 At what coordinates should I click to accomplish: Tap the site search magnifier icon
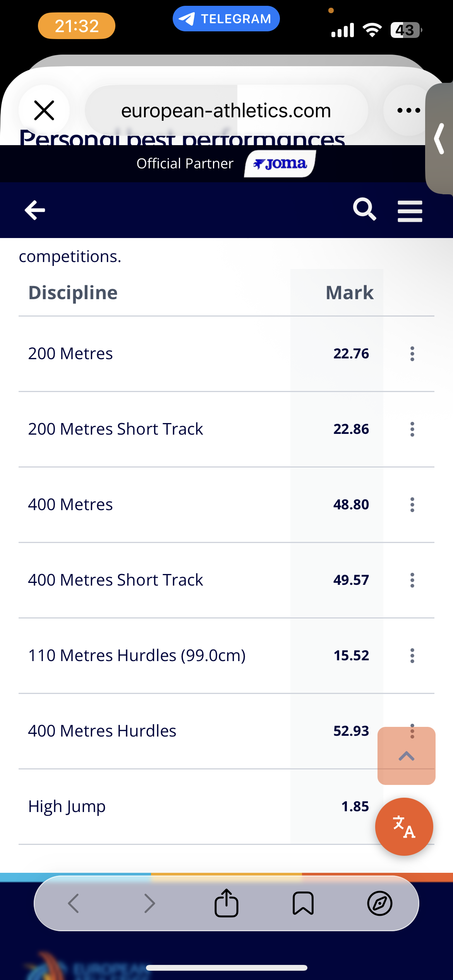(364, 209)
